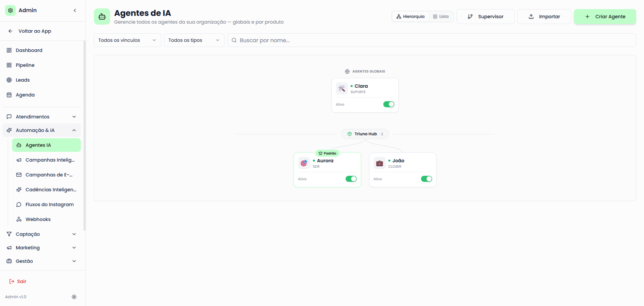
Task: Collapse the sidebar with the chevron arrow
Action: [75, 10]
